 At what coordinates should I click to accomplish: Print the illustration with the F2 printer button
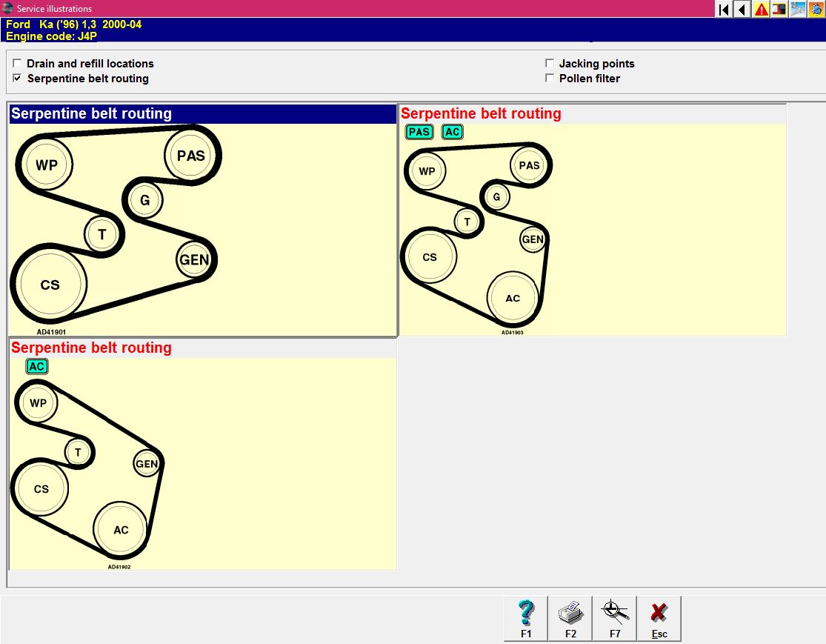point(570,618)
